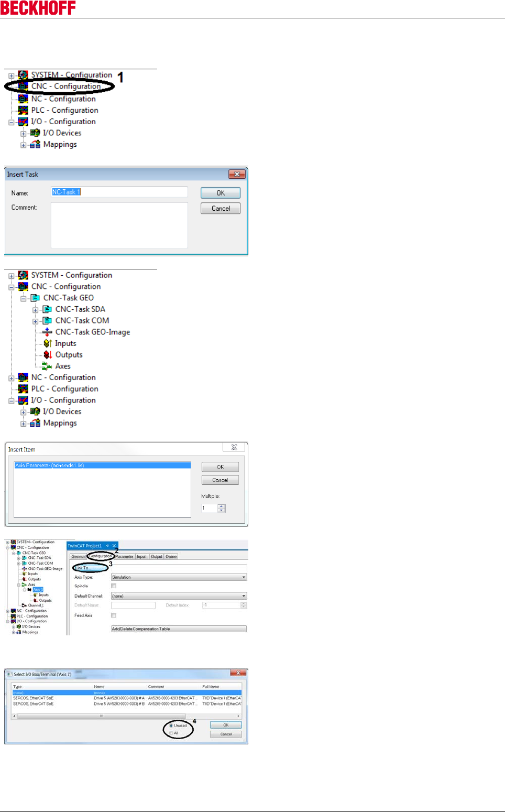Image resolution: width=505 pixels, height=812 pixels.
Task: Click the pin icon on TwinCAT Project1 tab
Action: [107, 546]
